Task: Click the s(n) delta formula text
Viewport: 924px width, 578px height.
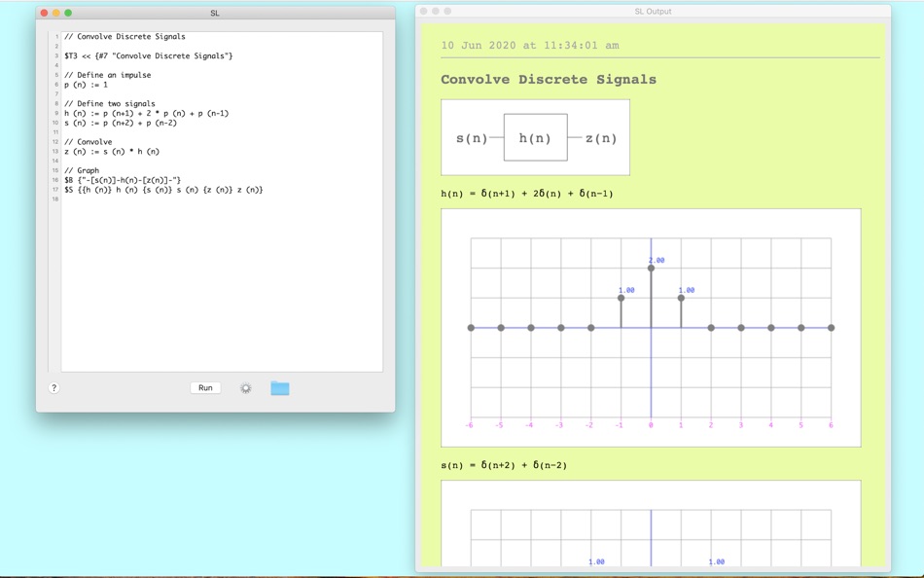Action: tap(504, 465)
